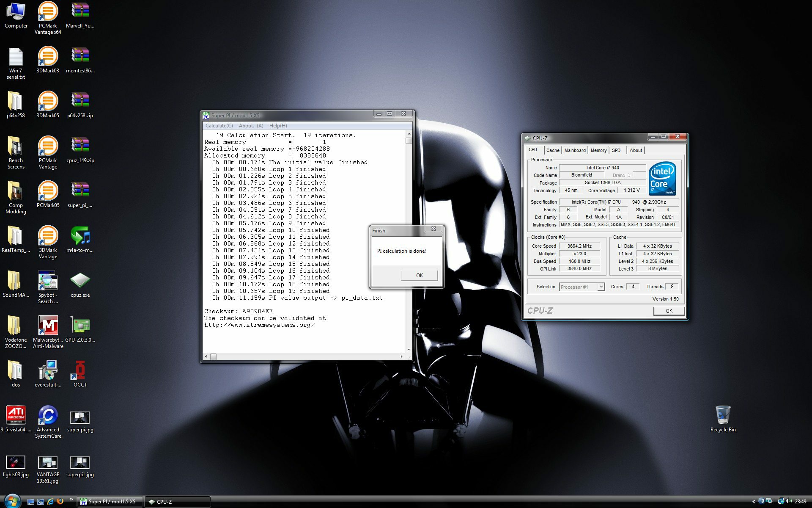Viewport: 812px width, 508px height.
Task: Select the cpuz_149.zip archive icon
Action: click(x=80, y=149)
